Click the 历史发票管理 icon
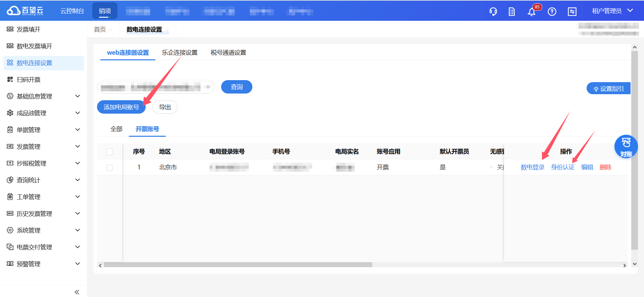This screenshot has width=644, height=297. pyautogui.click(x=10, y=214)
